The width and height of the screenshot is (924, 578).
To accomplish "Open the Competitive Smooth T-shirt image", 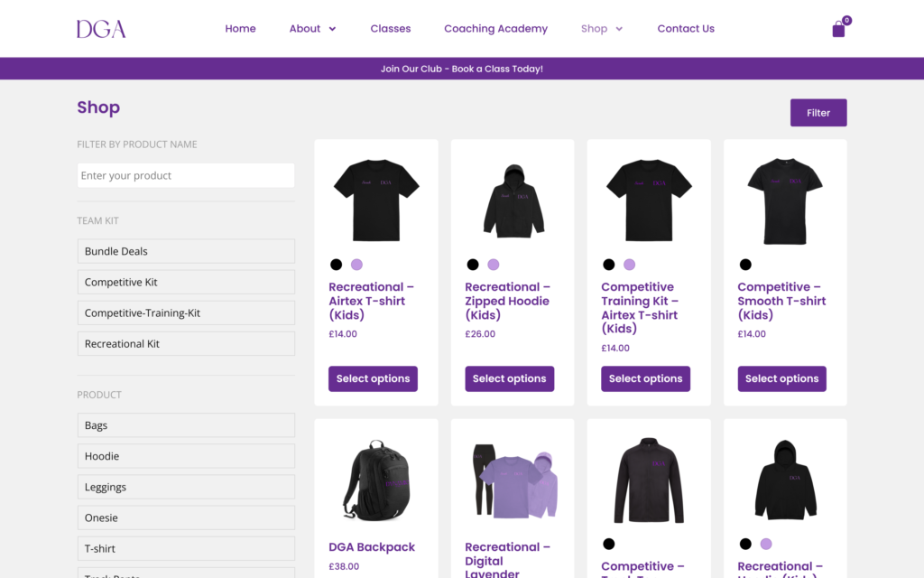I will point(785,200).
